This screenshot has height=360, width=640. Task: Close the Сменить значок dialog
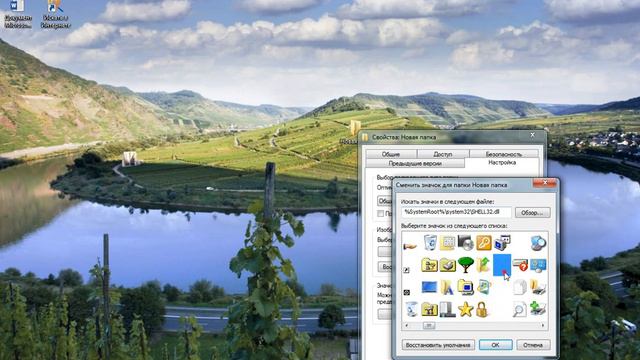click(544, 183)
